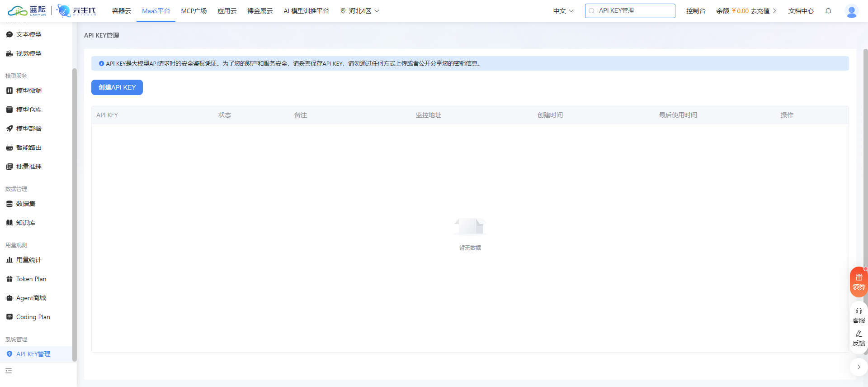
Task: Expand the 河北4区 region dropdown
Action: [x=377, y=11]
